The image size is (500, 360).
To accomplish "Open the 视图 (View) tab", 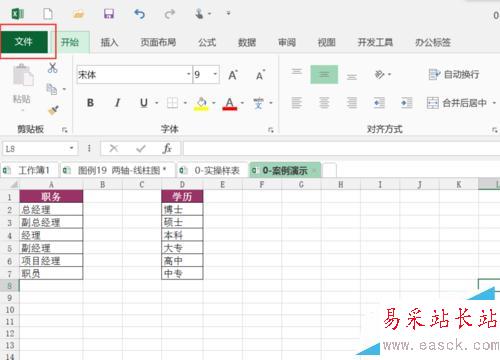I will [x=326, y=42].
